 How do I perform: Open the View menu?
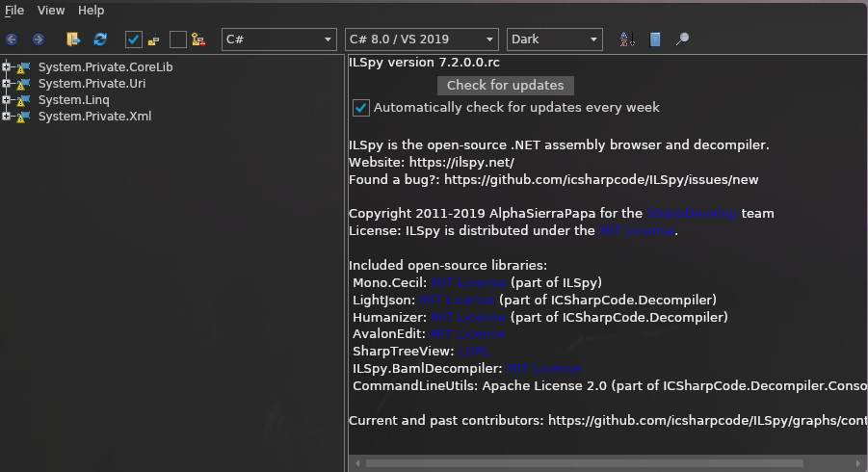coord(51,11)
